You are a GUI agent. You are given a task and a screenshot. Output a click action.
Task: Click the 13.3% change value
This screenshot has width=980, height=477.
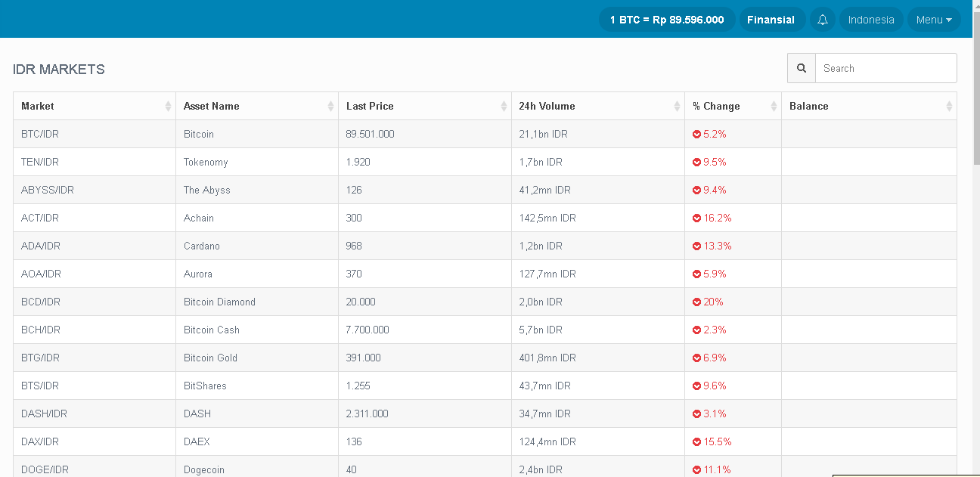click(718, 246)
